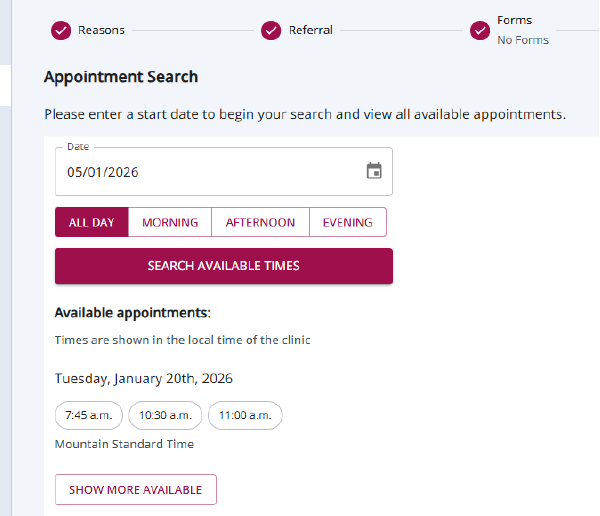
Task: Expand more slots with Show More Available
Action: tap(135, 490)
